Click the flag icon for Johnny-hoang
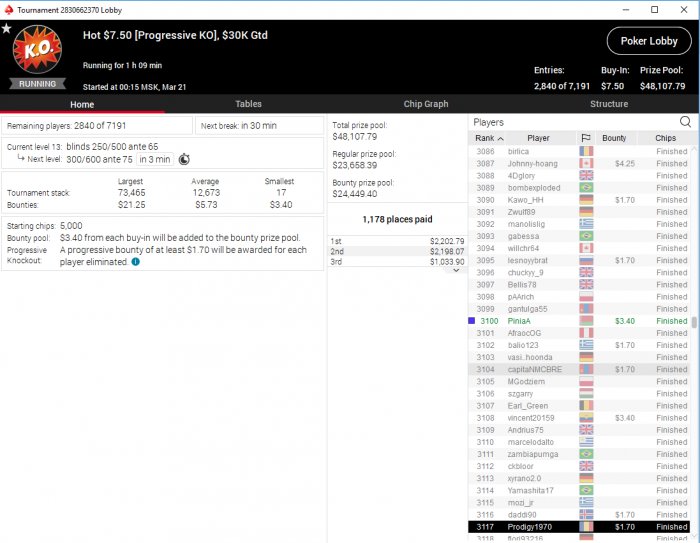The height and width of the screenshot is (543, 700). pyautogui.click(x=586, y=163)
